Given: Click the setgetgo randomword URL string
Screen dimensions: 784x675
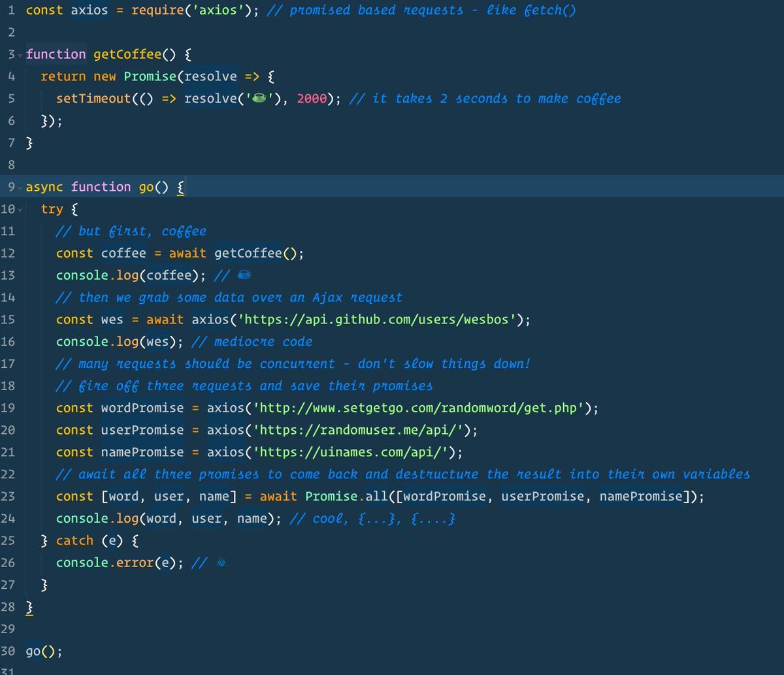Looking at the screenshot, I should click(x=423, y=408).
